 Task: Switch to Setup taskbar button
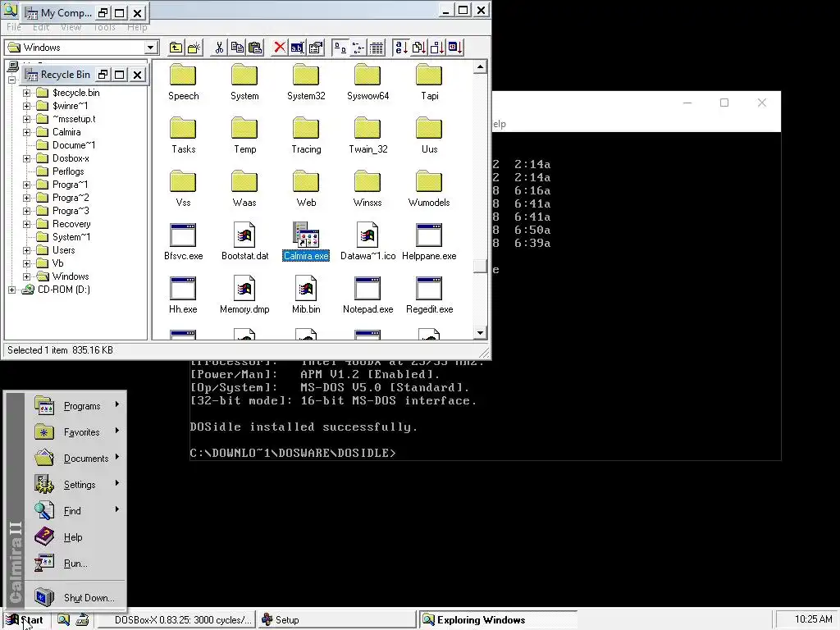click(336, 620)
